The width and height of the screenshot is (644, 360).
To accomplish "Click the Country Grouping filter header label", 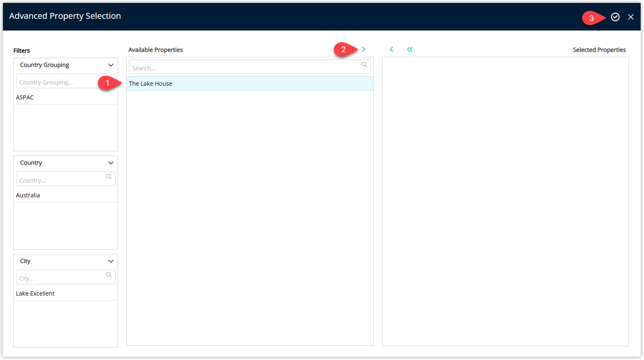I will coord(44,65).
